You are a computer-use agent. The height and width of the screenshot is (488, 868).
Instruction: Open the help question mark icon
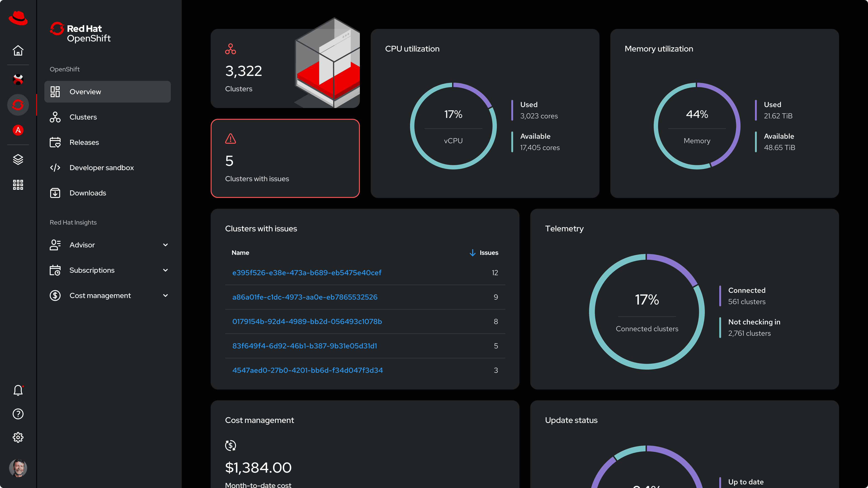tap(18, 414)
